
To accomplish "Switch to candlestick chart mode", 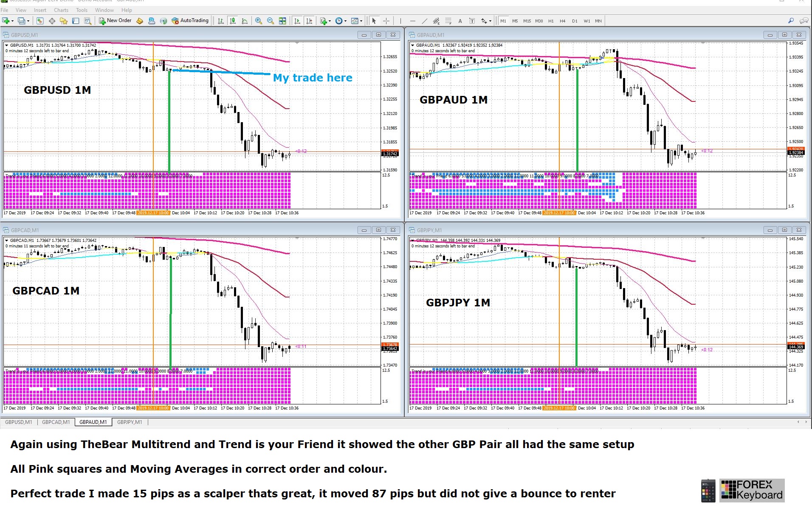I will pyautogui.click(x=232, y=21).
